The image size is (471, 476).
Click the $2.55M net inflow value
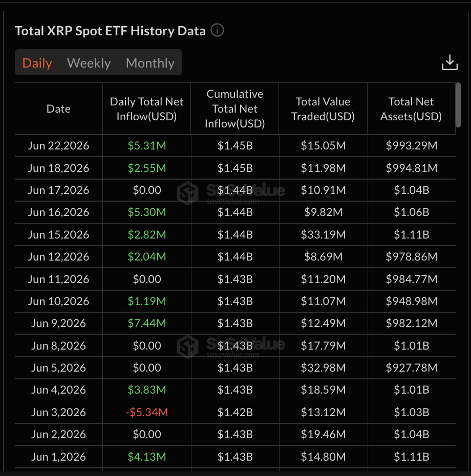[x=146, y=168]
